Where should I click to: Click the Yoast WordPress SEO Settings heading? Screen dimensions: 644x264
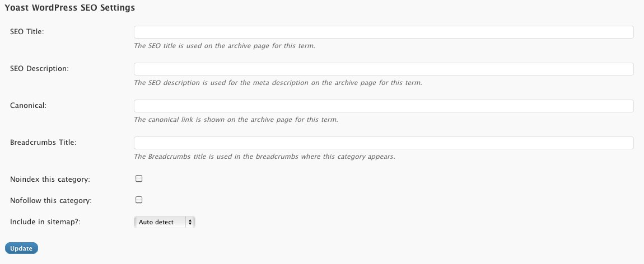point(70,8)
